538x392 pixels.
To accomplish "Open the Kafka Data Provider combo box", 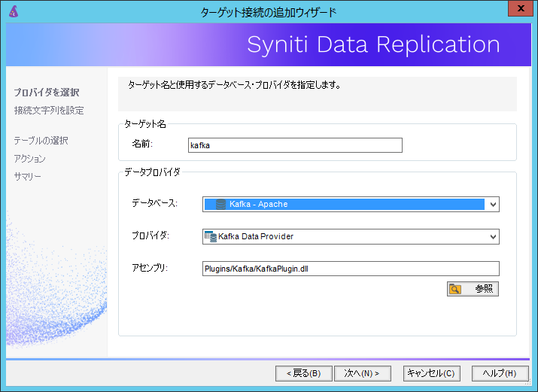I will (351, 237).
